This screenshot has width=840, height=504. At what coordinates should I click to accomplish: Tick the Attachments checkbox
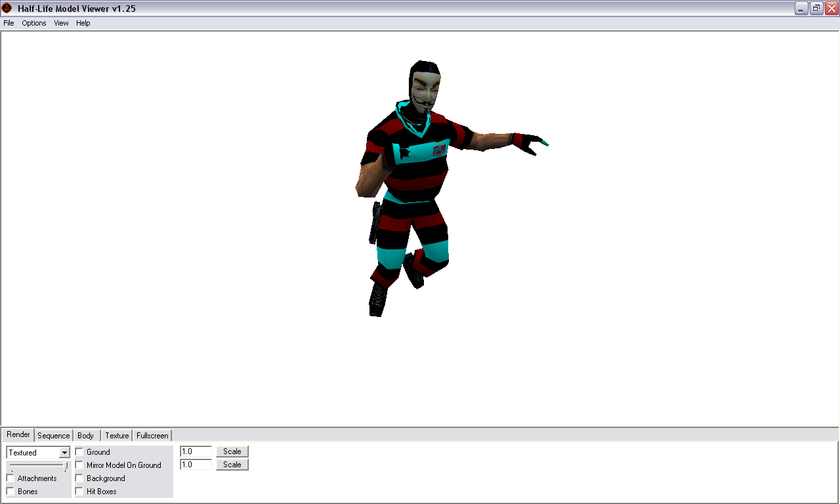(10, 478)
